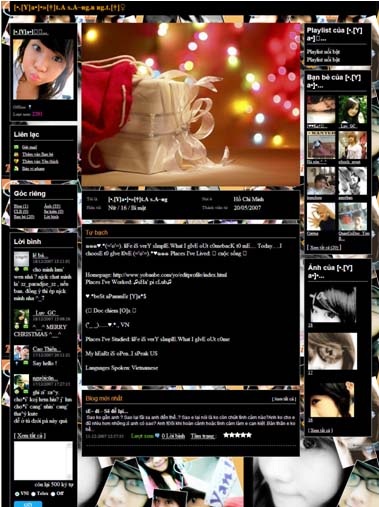
Task: Click the green message icon under Cao Thiên's comment avatar
Action: tap(26, 363)
